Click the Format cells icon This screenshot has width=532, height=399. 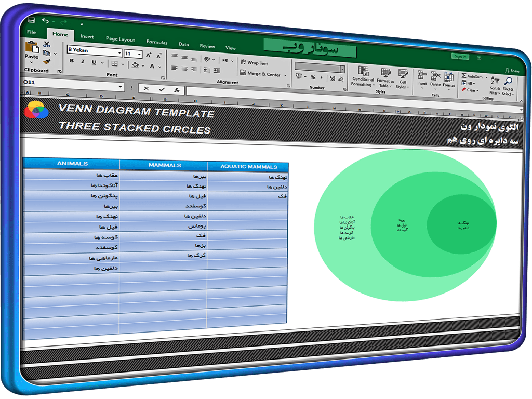coord(448,77)
